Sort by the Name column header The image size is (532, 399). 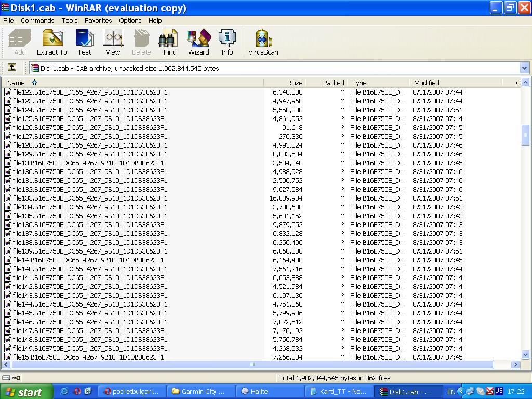16,83
